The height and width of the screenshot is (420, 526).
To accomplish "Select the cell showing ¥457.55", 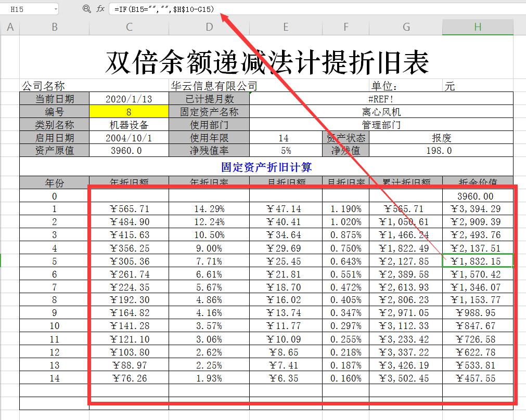I will (x=477, y=378).
